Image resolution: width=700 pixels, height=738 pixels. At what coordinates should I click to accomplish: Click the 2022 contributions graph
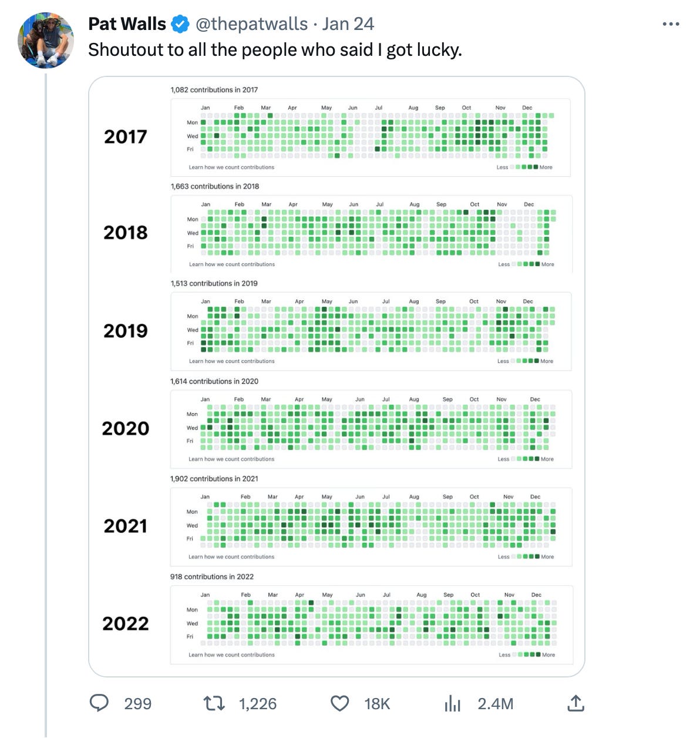371,625
